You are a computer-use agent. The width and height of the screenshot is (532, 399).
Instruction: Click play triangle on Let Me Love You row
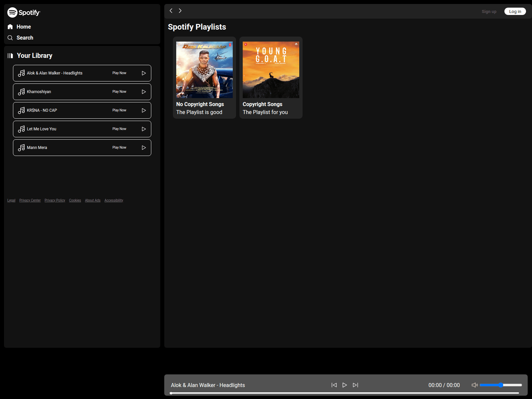pos(144,129)
